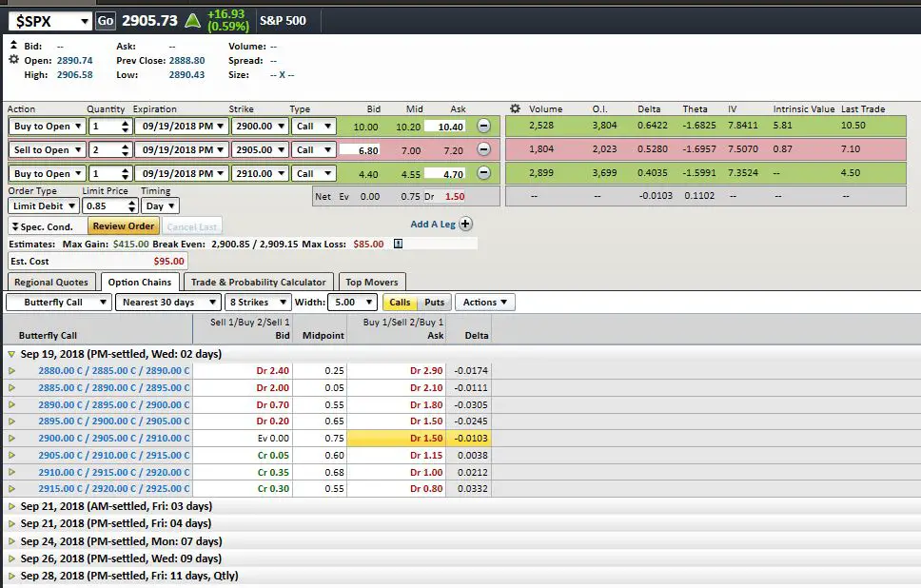Click quantity field of first Buy to Open leg

[x=105, y=127]
